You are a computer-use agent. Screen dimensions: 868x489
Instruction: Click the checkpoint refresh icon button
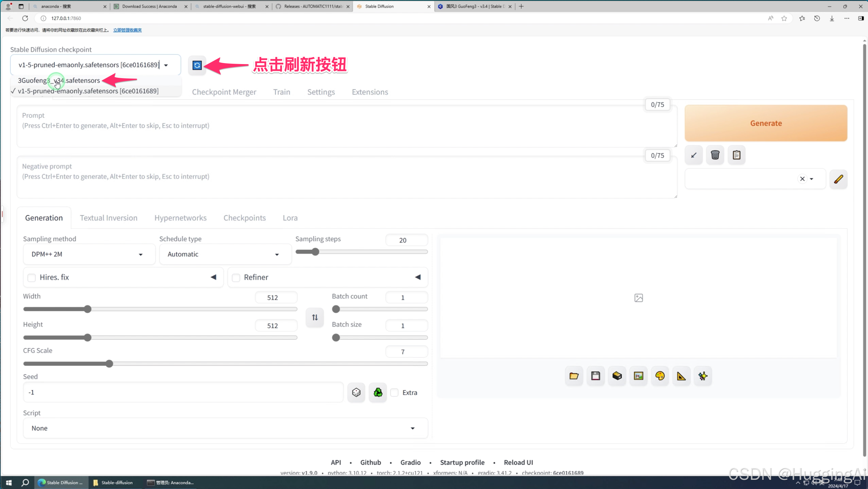[x=197, y=65]
